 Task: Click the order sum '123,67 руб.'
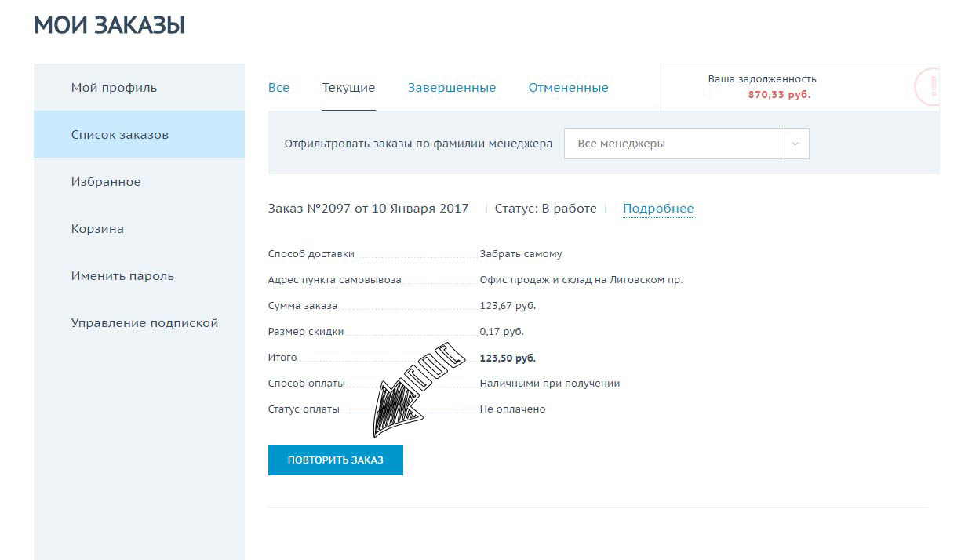click(x=508, y=306)
